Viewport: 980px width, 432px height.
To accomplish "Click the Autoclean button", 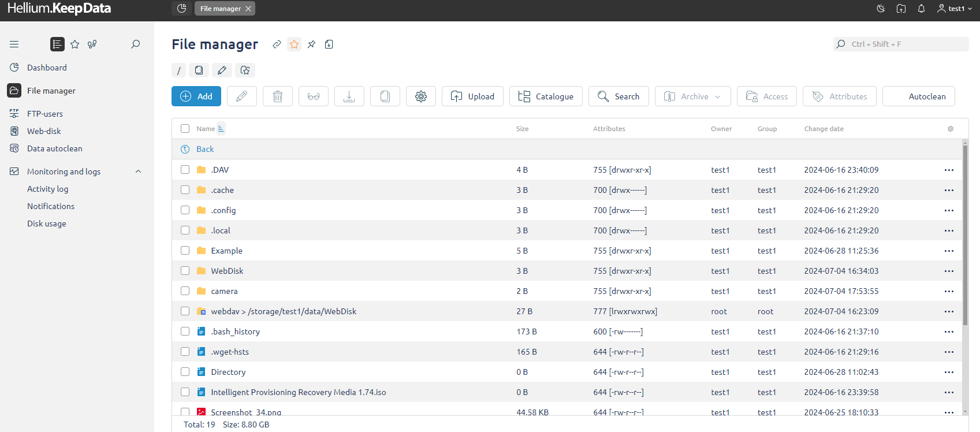I will (x=919, y=96).
